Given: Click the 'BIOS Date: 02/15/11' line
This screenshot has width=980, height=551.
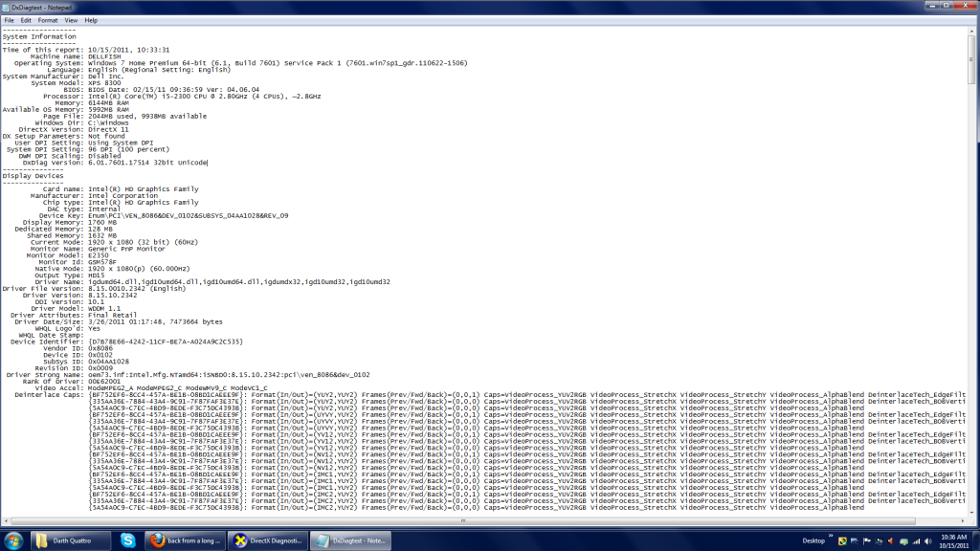Looking at the screenshot, I should [161, 90].
